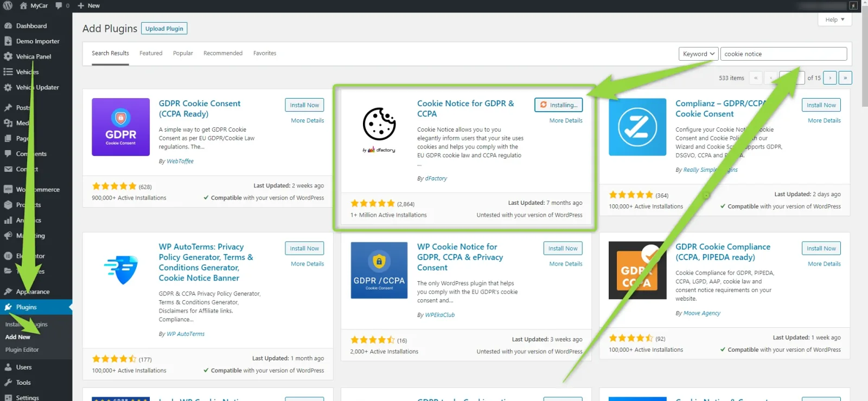Click the Complianz plugin thumbnail
This screenshot has width=868, height=401.
click(637, 127)
